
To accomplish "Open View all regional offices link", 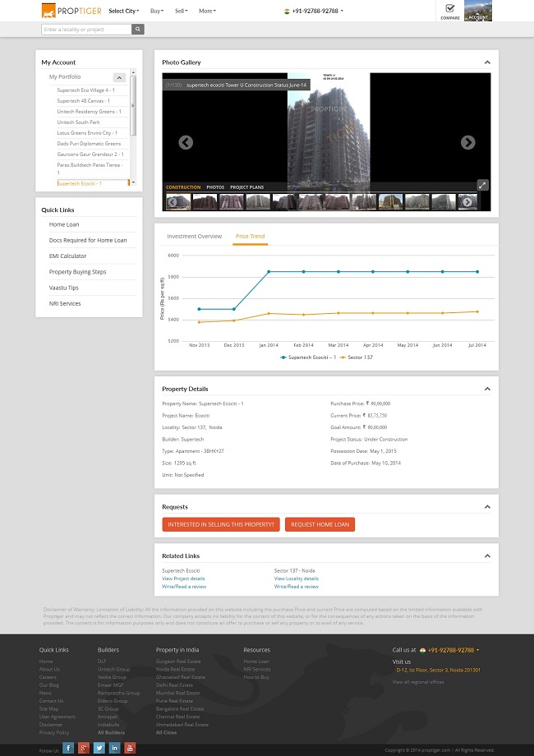I will [x=418, y=682].
